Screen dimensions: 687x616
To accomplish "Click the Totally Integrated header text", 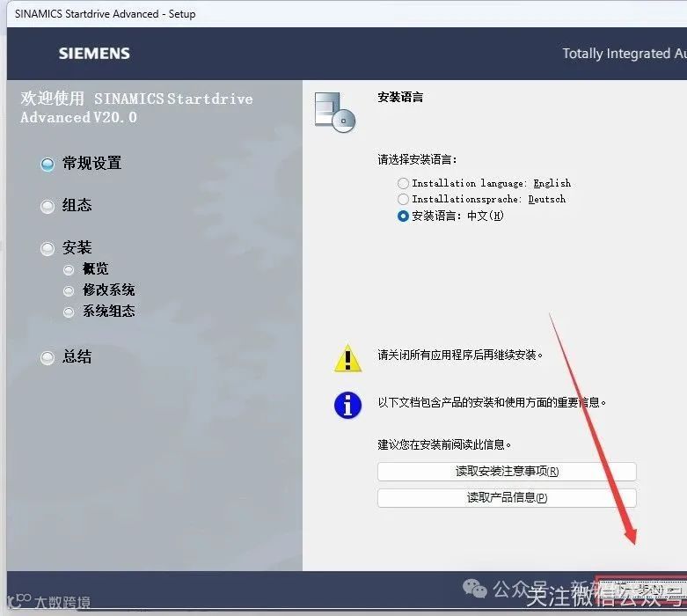I will pyautogui.click(x=625, y=54).
